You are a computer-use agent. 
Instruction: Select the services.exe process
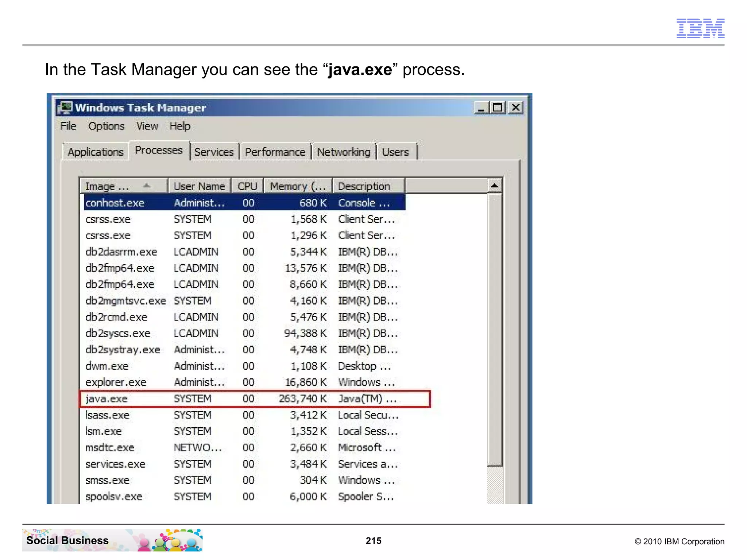[244, 464]
